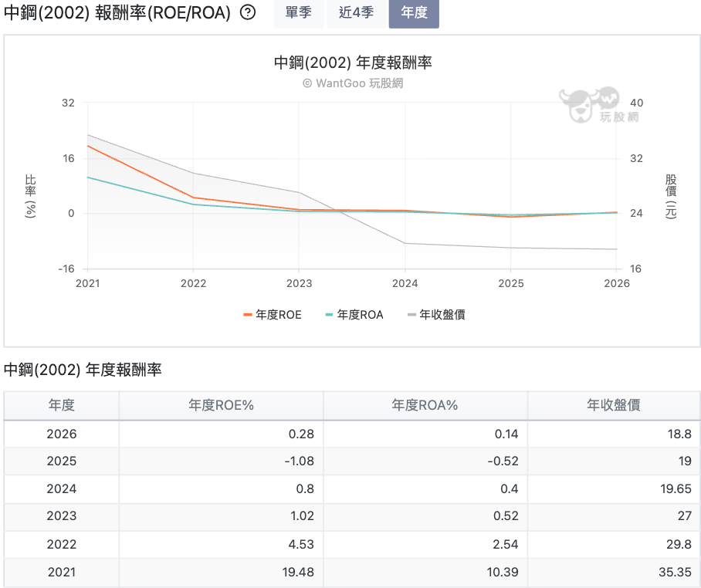This screenshot has height=588, width=701.
Task: Click the 2021 year cell in table
Action: pyautogui.click(x=62, y=572)
